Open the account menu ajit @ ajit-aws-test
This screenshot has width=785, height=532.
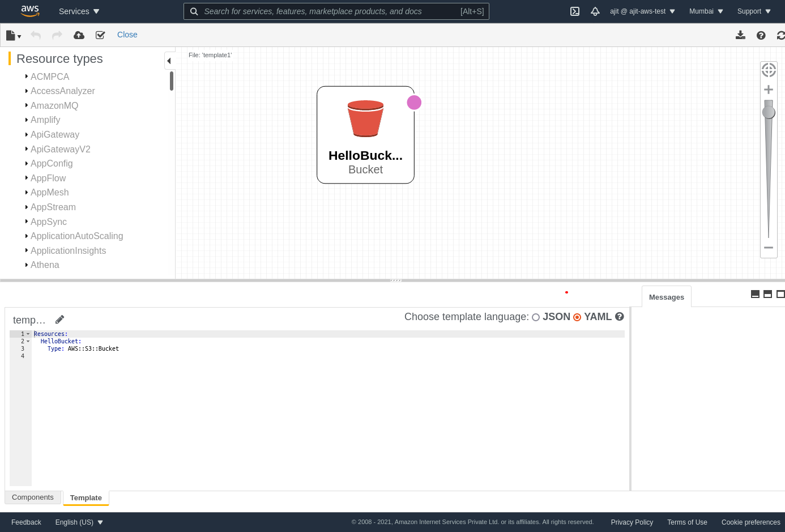[x=643, y=11]
